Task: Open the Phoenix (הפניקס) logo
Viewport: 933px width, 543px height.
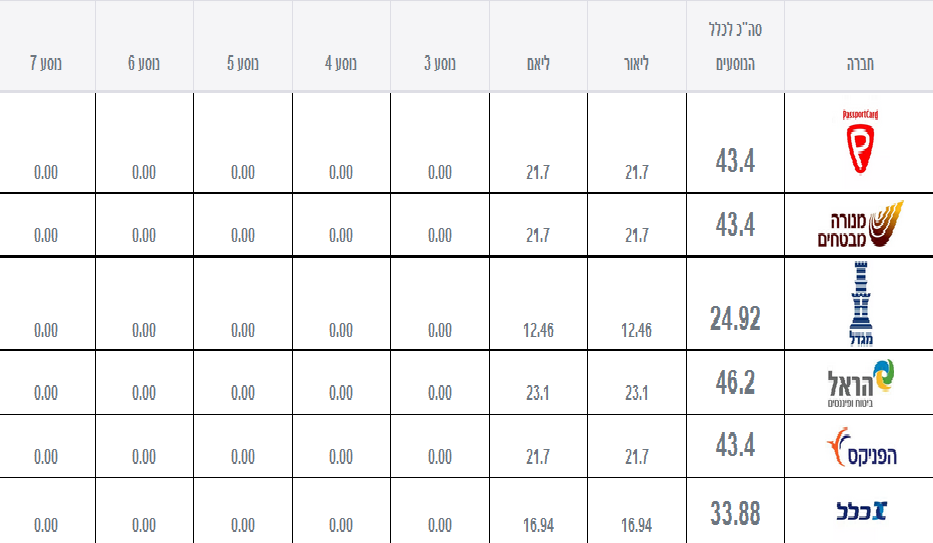Action: pyautogui.click(x=862, y=447)
